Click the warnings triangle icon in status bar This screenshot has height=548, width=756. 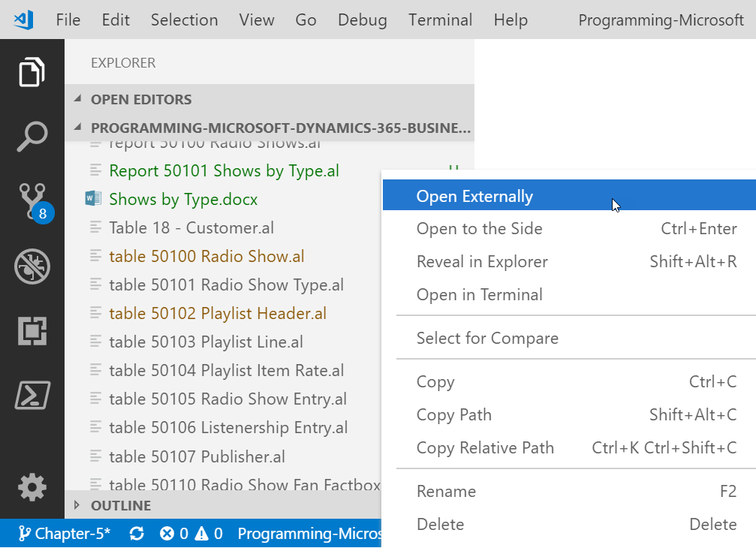(x=201, y=534)
